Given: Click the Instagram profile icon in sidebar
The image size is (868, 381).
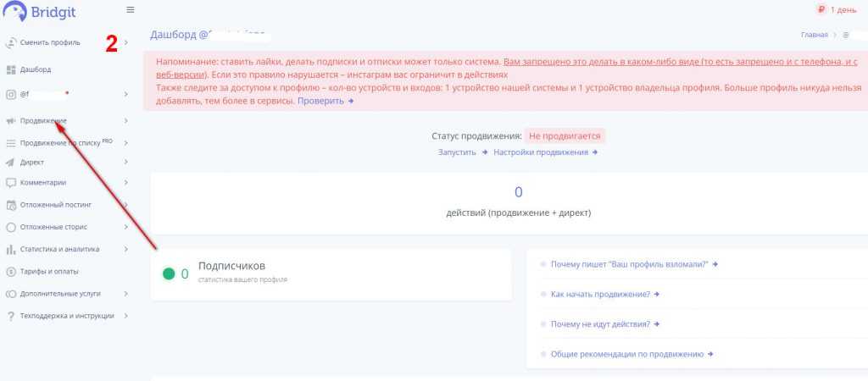Looking at the screenshot, I should 11,94.
